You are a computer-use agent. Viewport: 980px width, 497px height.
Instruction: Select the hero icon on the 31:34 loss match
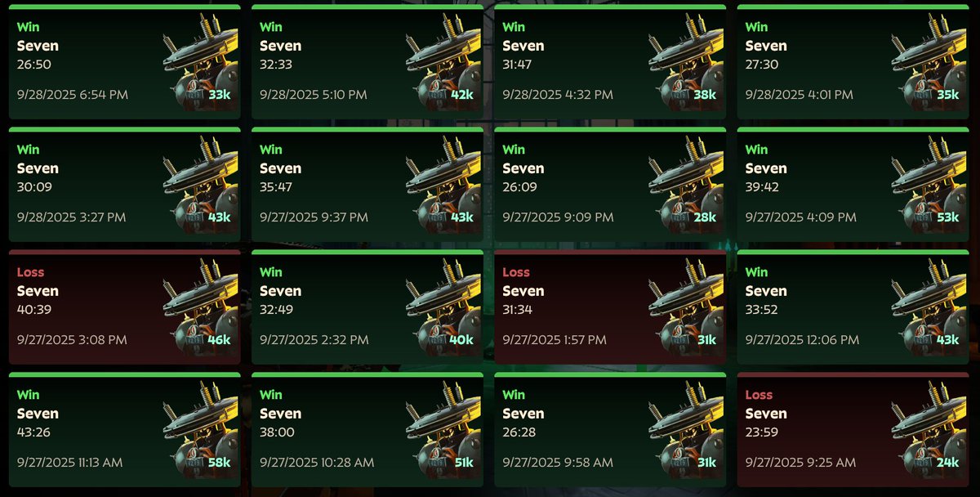click(x=687, y=308)
